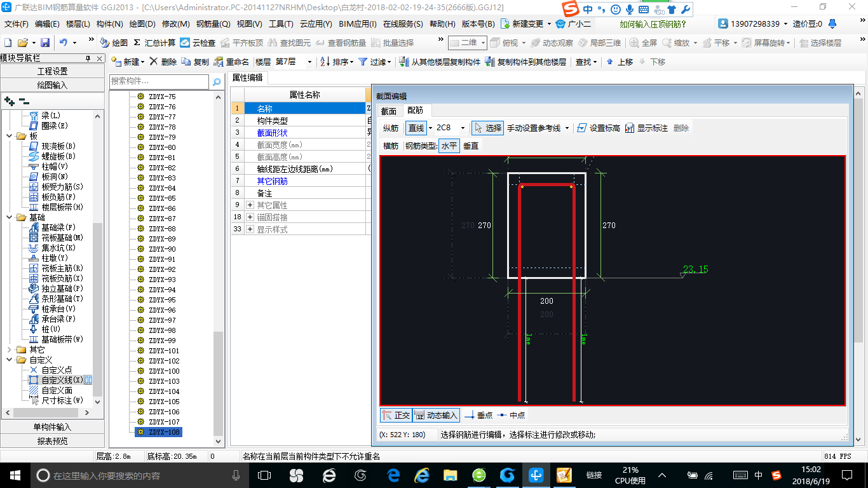Viewport: 868px width, 488px height.
Task: Collapse the 基础 tree folder
Action: tap(10, 217)
